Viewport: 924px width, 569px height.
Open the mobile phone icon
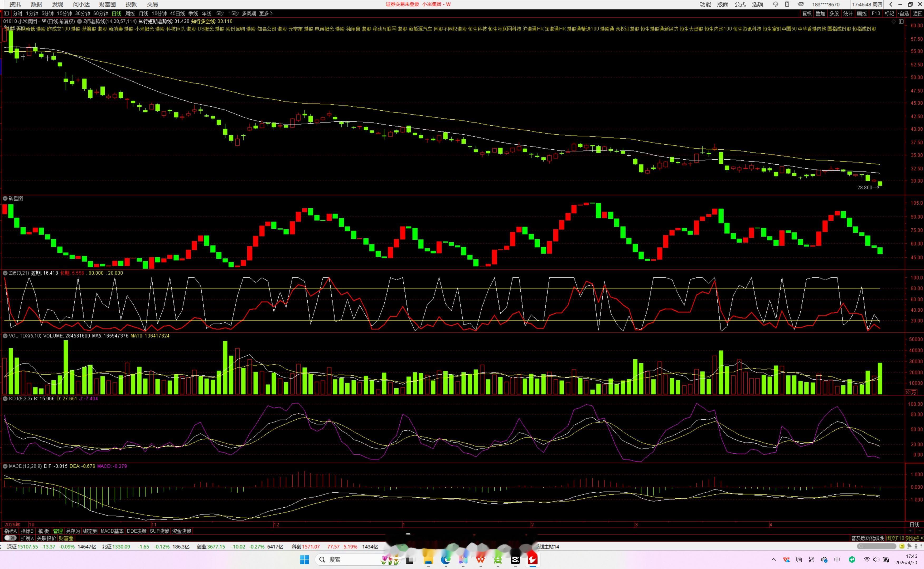(x=787, y=4)
